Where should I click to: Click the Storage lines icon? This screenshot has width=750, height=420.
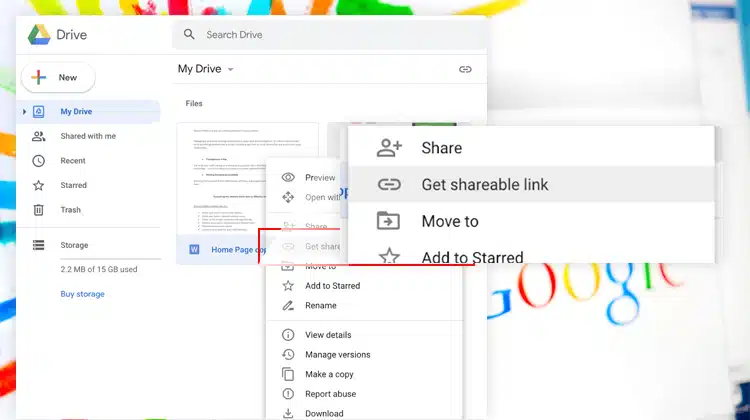tap(38, 245)
